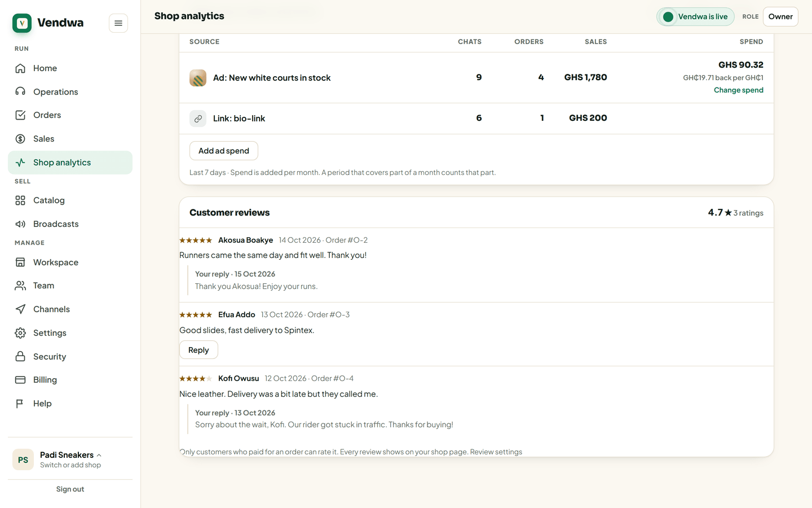This screenshot has height=508, width=812.
Task: Click reviewer name Kofi Owusu
Action: tap(239, 379)
